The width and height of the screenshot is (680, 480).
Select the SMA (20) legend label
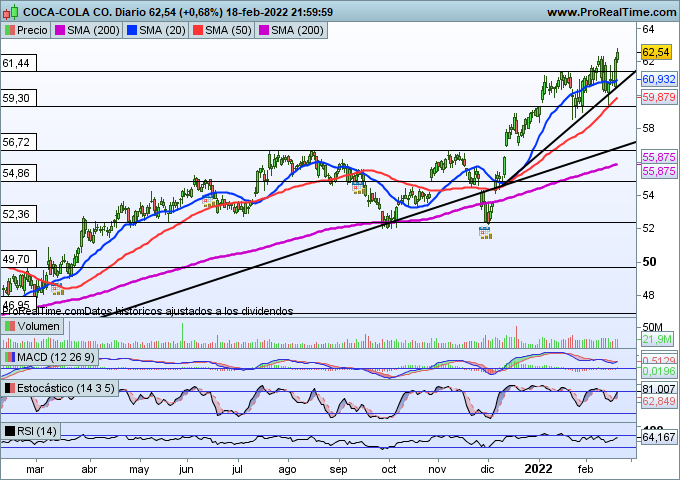coord(162,30)
